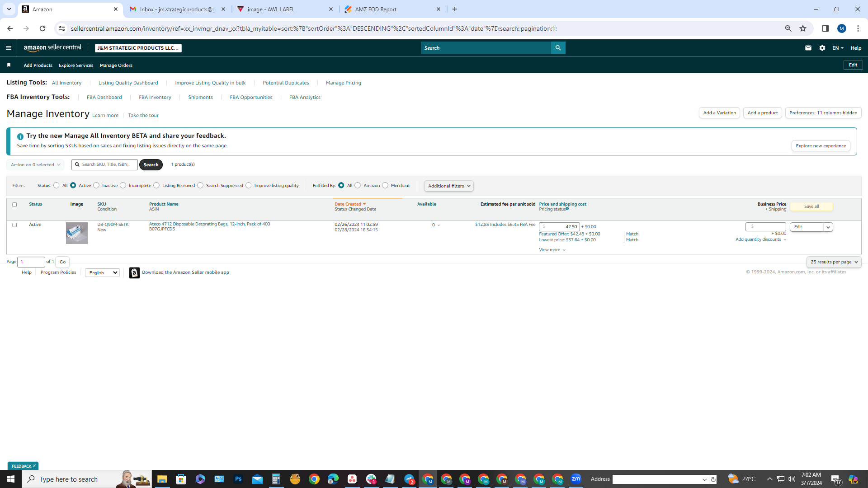Select Fulfilled By Merchant radio

[x=385, y=185]
